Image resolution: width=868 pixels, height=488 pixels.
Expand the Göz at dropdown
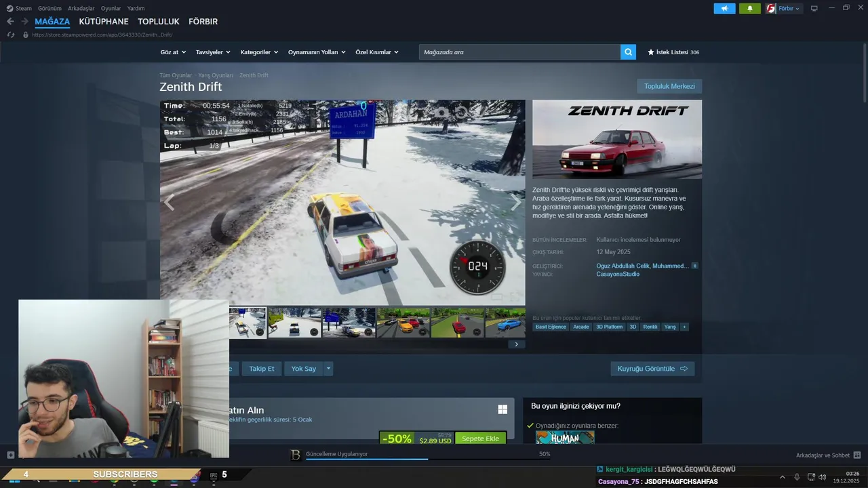[173, 52]
